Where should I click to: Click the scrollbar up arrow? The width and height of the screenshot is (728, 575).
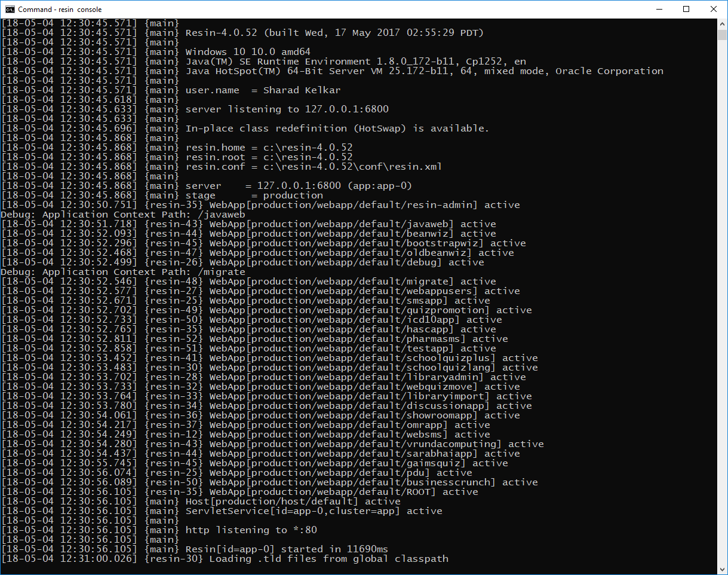tap(723, 23)
